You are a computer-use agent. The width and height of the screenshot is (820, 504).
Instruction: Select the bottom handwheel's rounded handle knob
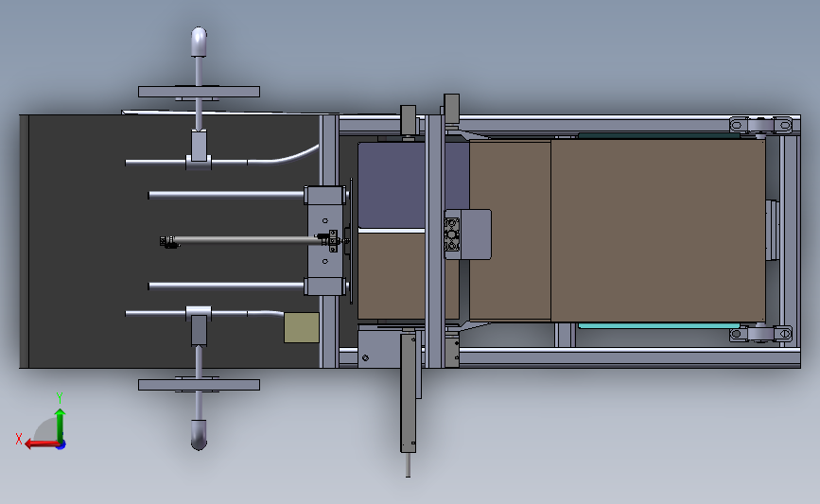199,434
